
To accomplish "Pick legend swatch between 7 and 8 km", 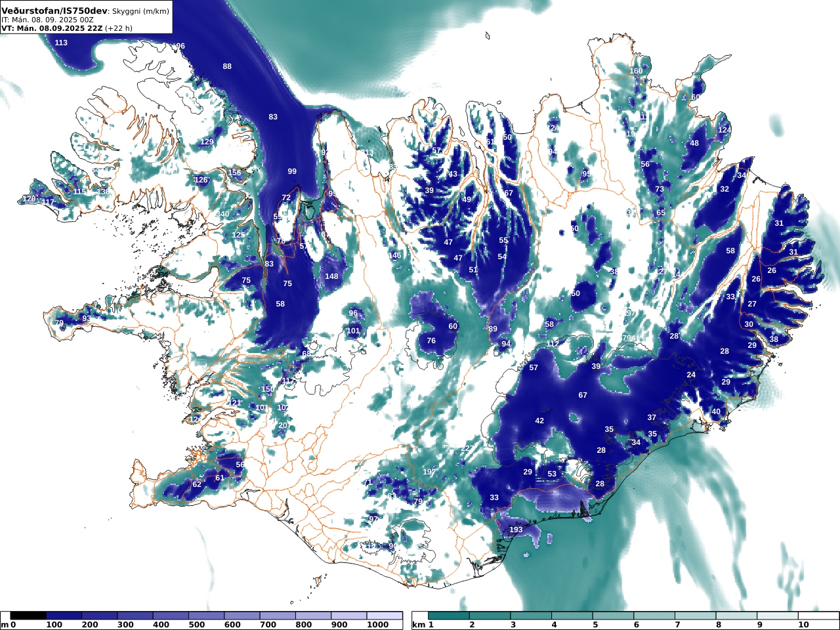I will pos(696,616).
